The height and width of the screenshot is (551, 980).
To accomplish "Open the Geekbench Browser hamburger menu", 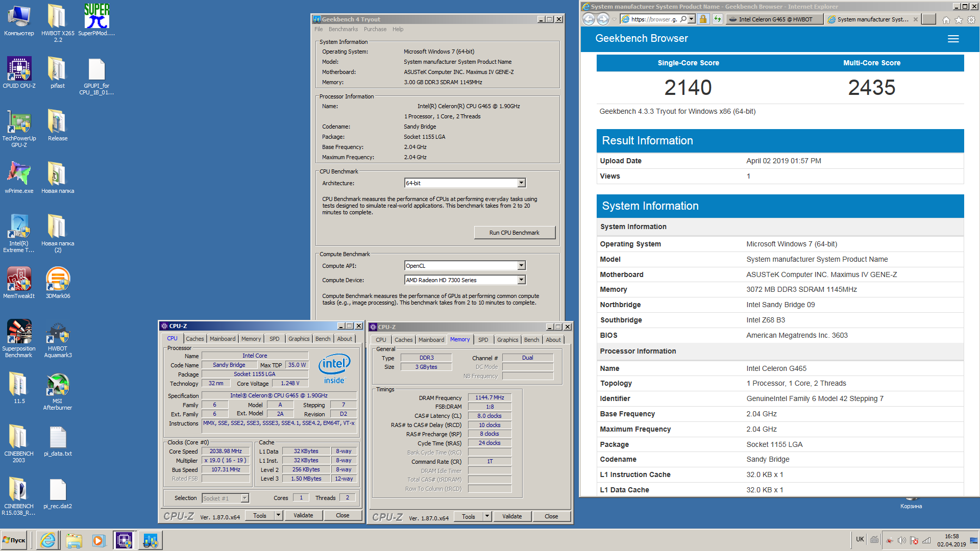I will click(953, 39).
